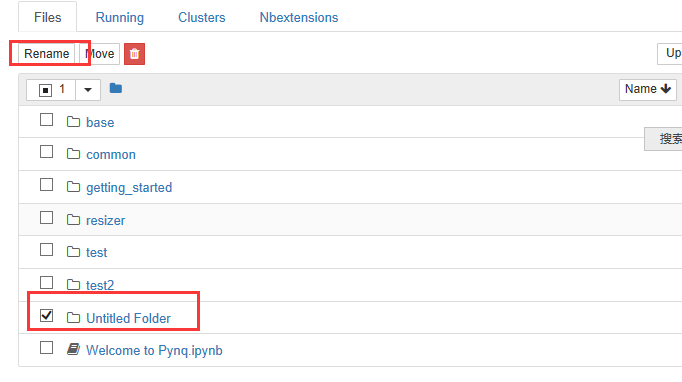Click the Rename button
Viewport: 682px width, 382px height.
47,54
